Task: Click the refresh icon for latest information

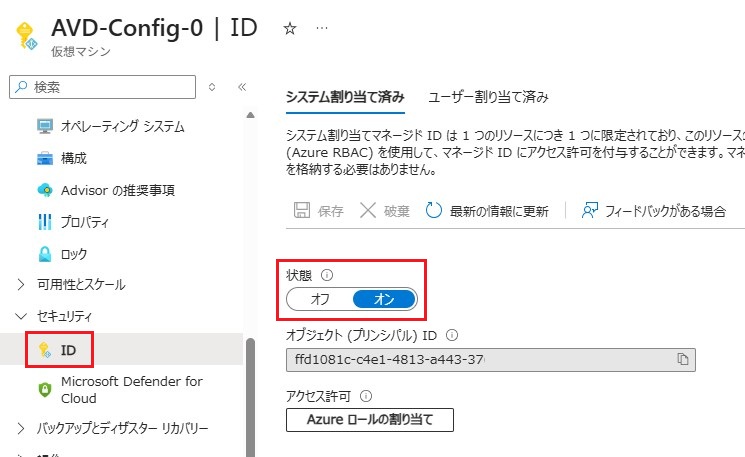Action: pos(434,210)
